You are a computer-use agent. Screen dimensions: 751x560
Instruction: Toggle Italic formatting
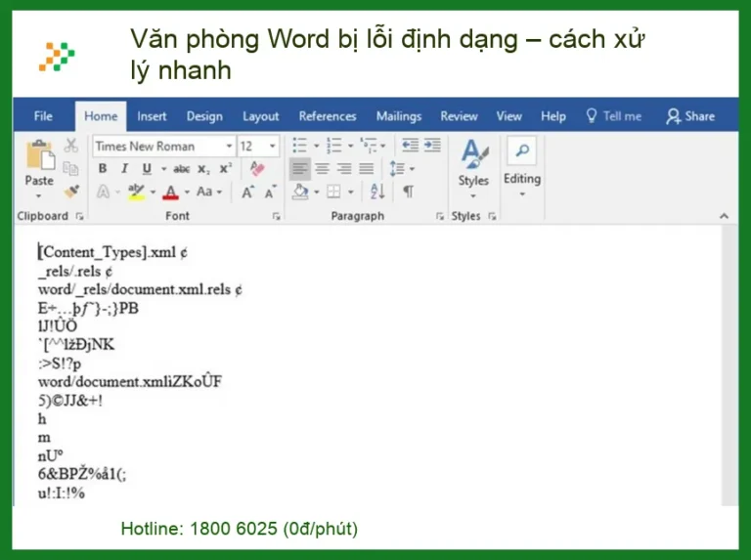[124, 168]
